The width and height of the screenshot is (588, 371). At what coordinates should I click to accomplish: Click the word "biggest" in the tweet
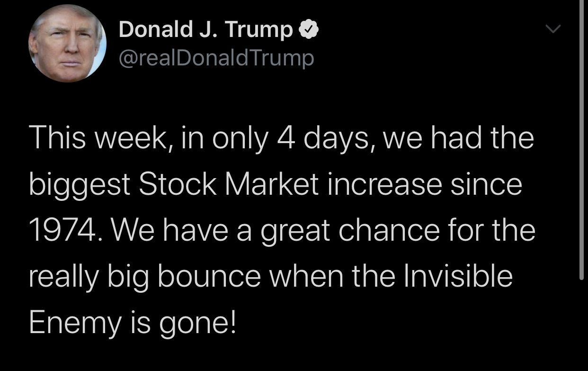tap(80, 185)
